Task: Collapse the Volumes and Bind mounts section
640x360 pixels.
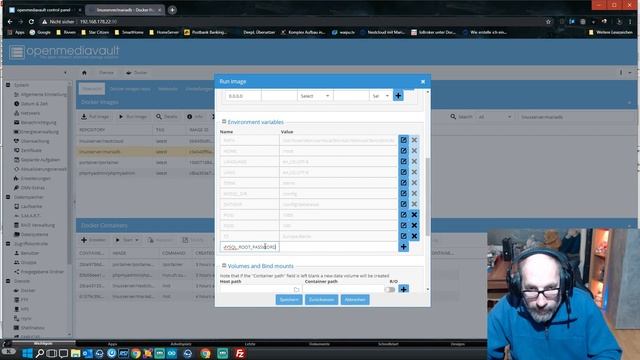Action: (224, 266)
